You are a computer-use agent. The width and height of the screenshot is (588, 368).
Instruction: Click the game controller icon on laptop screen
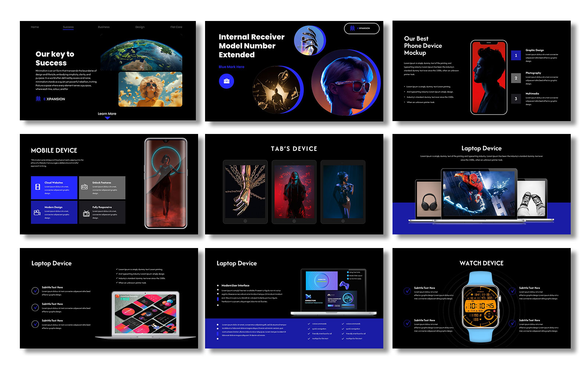pyautogui.click(x=344, y=285)
